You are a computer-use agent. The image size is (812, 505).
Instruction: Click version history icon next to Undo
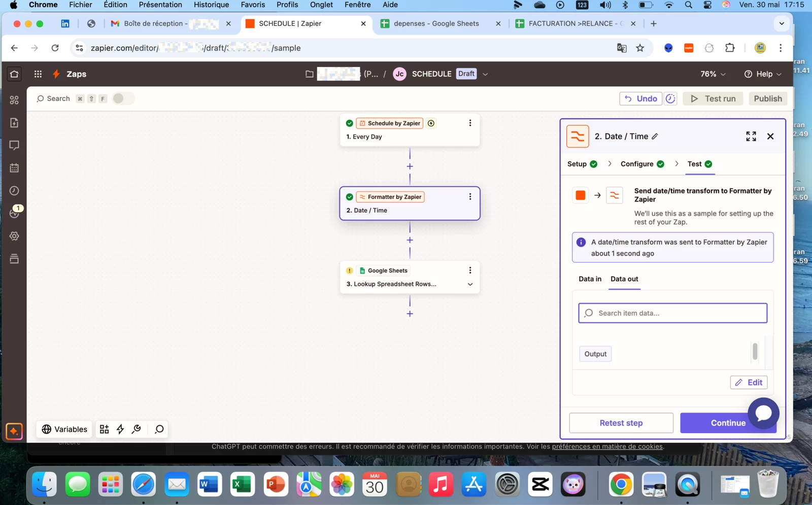(670, 98)
